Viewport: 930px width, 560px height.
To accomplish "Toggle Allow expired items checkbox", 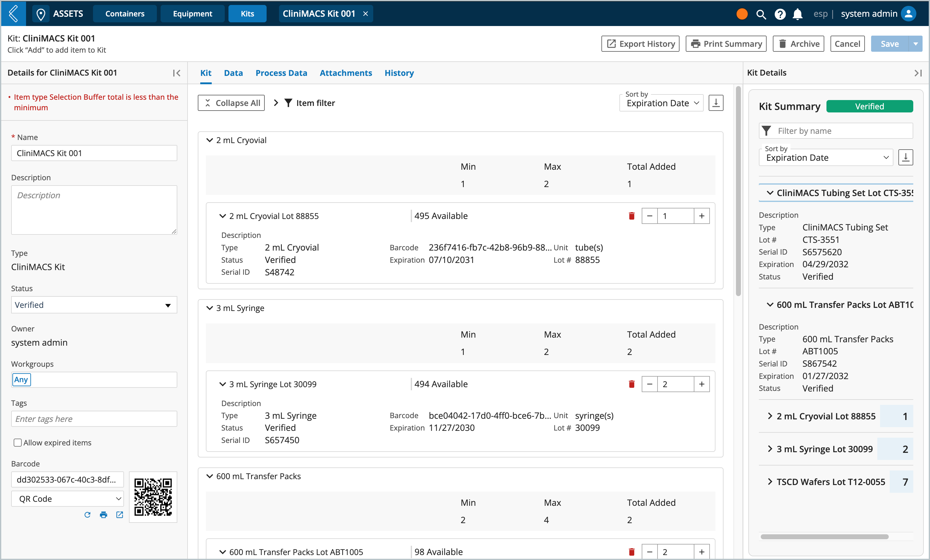I will [17, 443].
